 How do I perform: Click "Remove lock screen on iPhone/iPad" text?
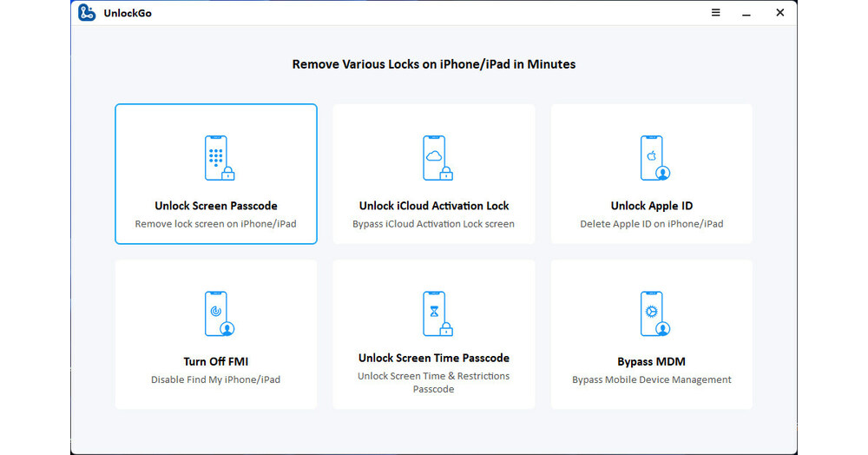216,224
